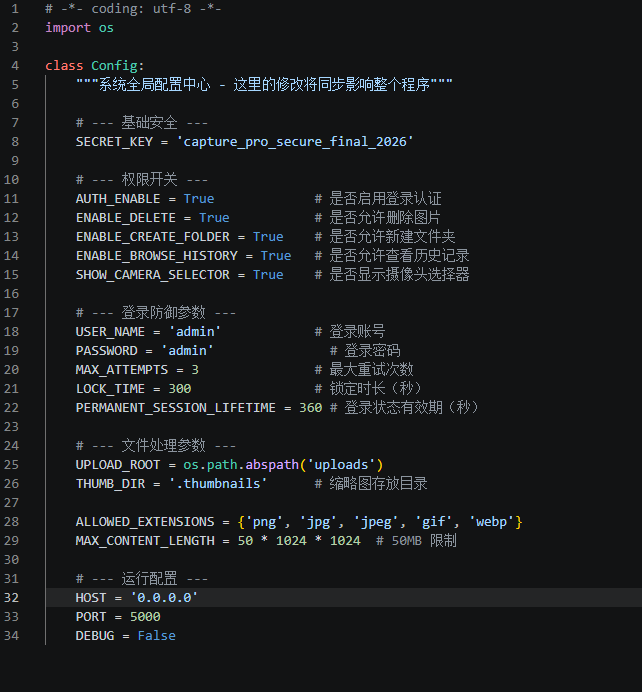Click the HOST value '0.0.0.0'

(164, 598)
